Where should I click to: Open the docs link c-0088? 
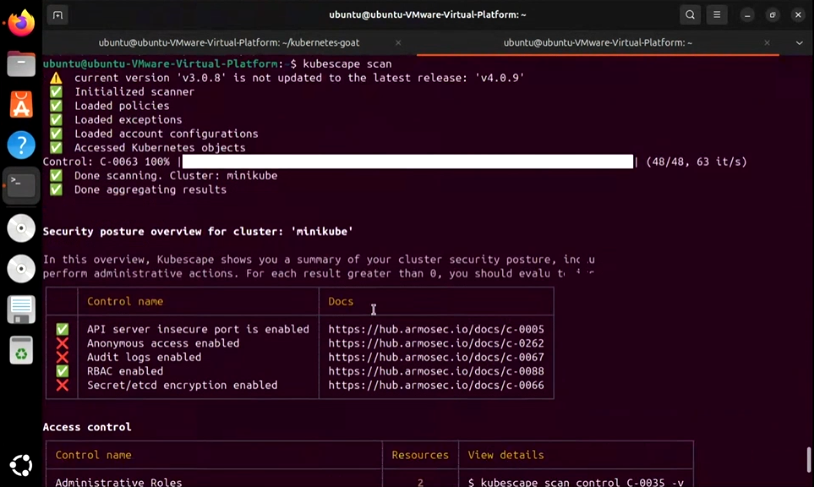pyautogui.click(x=436, y=371)
